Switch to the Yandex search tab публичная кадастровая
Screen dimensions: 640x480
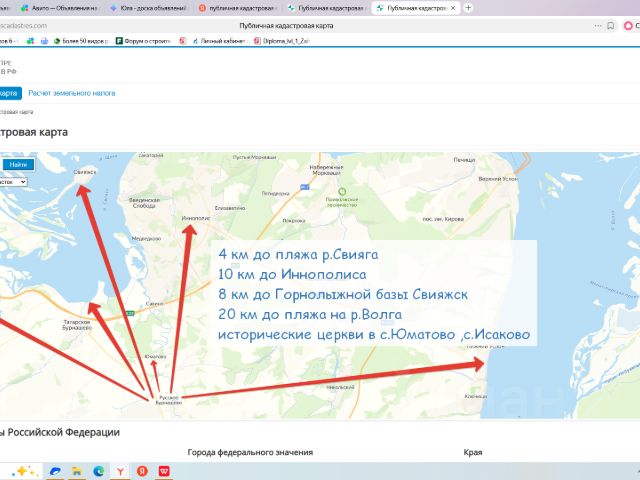click(238, 8)
